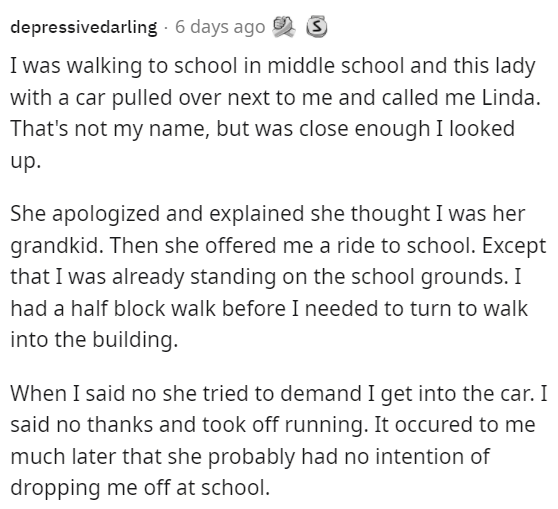558x509 pixels.
Task: Click the Silver award icon
Action: [317, 27]
